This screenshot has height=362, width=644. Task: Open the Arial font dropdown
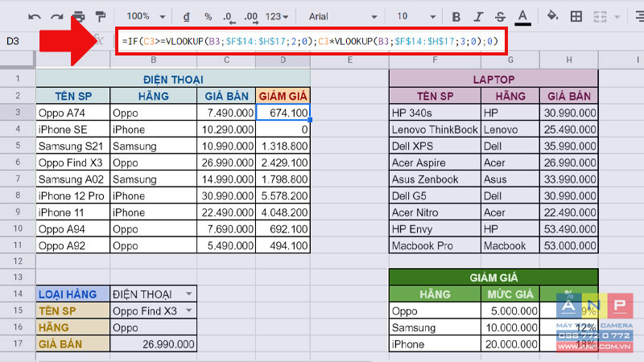coord(343,17)
